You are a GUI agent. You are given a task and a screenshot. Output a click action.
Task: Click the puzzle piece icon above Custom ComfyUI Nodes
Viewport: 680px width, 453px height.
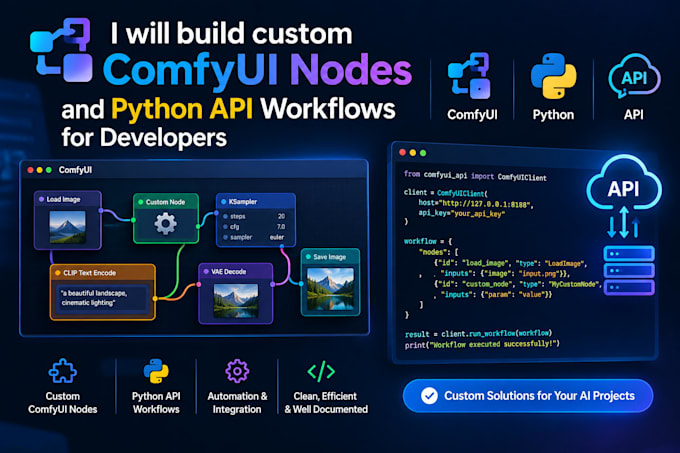coord(62,371)
